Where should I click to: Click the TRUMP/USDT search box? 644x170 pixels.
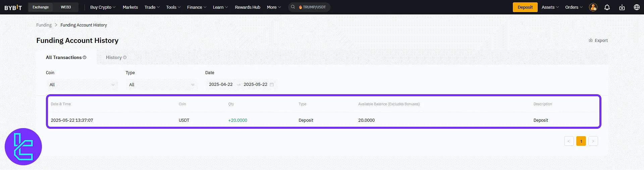[309, 7]
